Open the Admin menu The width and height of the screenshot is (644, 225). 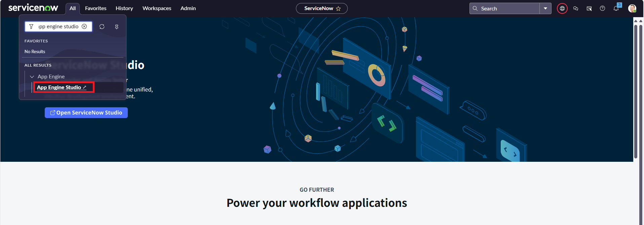[x=188, y=8]
